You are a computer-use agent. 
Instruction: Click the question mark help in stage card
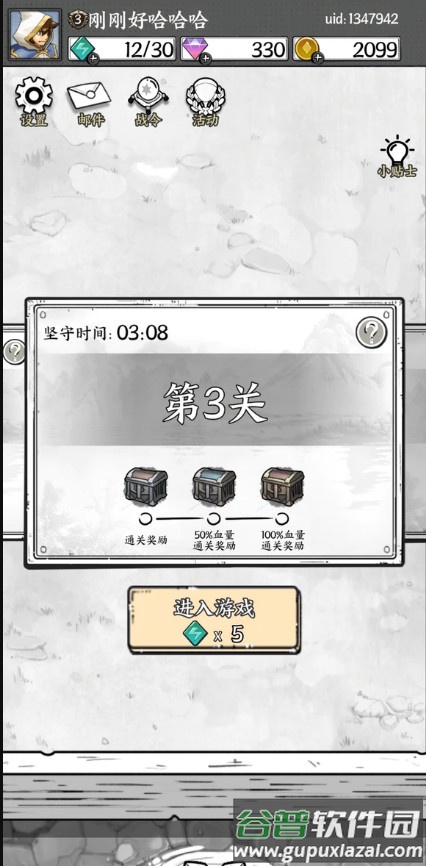tap(371, 332)
